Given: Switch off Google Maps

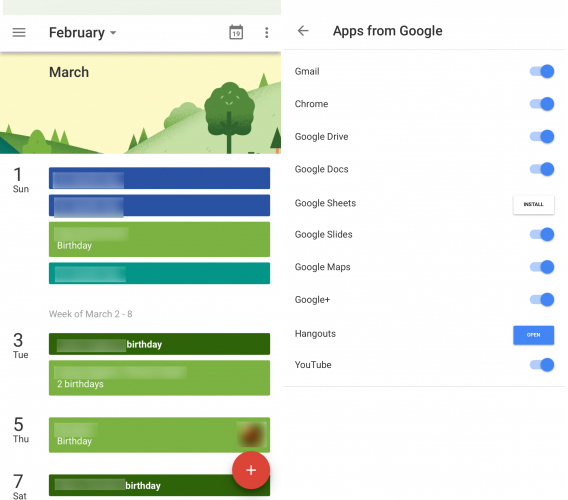Looking at the screenshot, I should 542,267.
